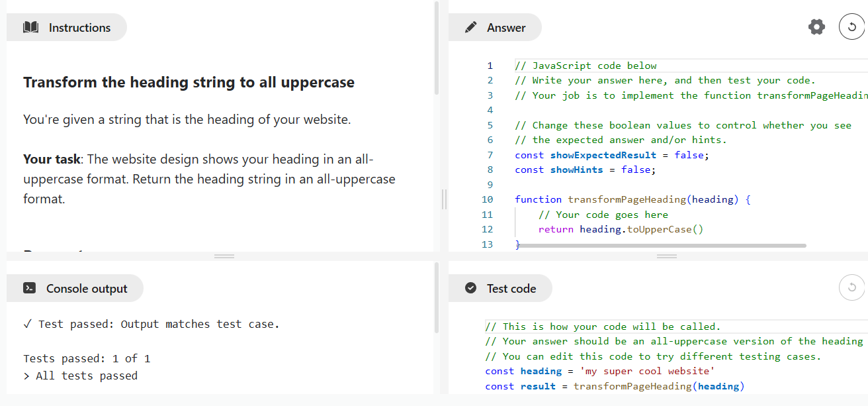Click line number 10 in editor gutter
This screenshot has width=868, height=406.
(x=488, y=199)
